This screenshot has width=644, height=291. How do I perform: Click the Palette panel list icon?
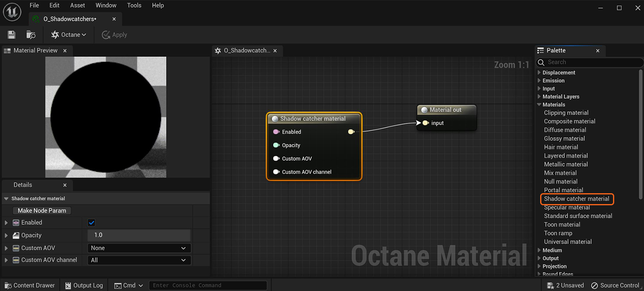pyautogui.click(x=541, y=50)
